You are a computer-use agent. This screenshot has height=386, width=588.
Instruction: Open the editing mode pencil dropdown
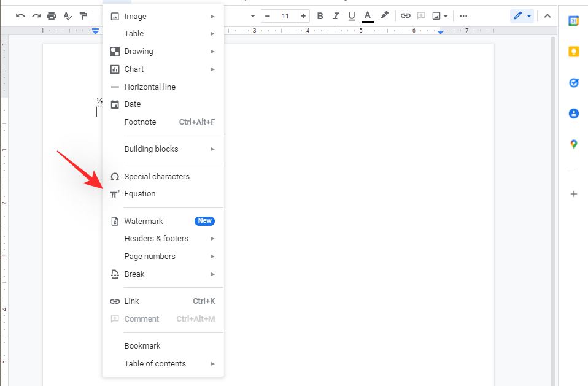522,16
